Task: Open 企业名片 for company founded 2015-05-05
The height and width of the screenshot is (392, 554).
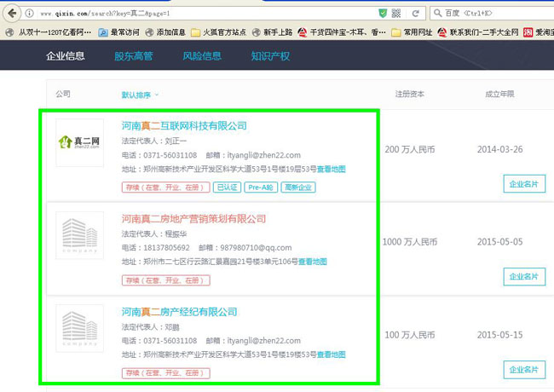Action: (x=524, y=276)
